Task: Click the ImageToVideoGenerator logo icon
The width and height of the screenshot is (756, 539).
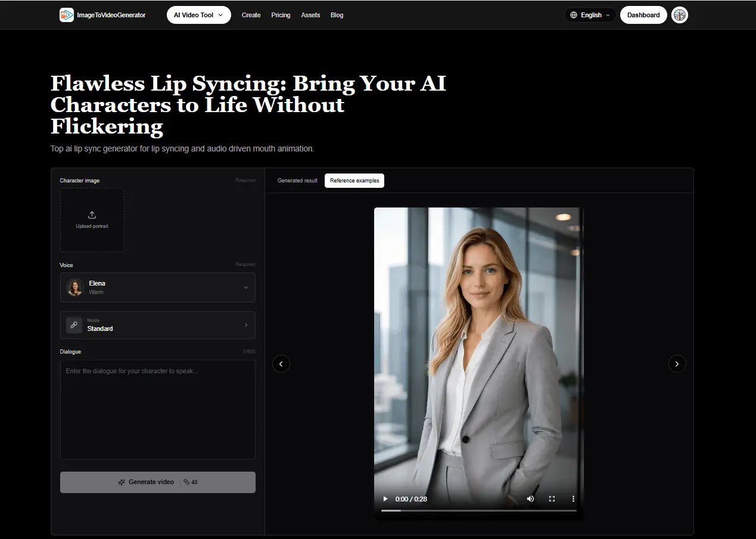Action: coord(67,15)
